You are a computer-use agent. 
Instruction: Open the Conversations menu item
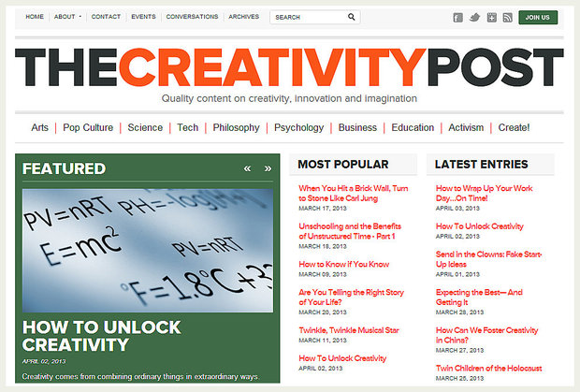pyautogui.click(x=192, y=17)
